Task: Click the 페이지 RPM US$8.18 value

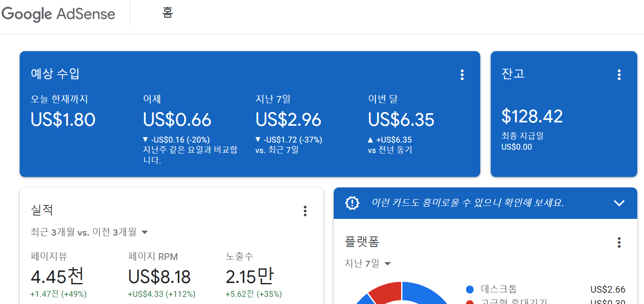Action: pos(159,277)
